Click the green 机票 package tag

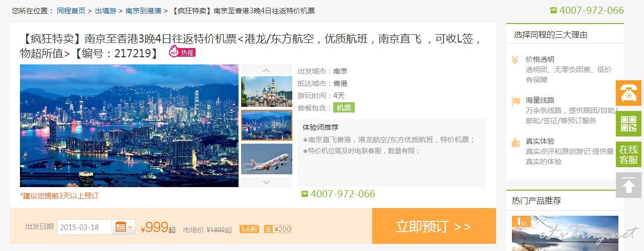(344, 108)
